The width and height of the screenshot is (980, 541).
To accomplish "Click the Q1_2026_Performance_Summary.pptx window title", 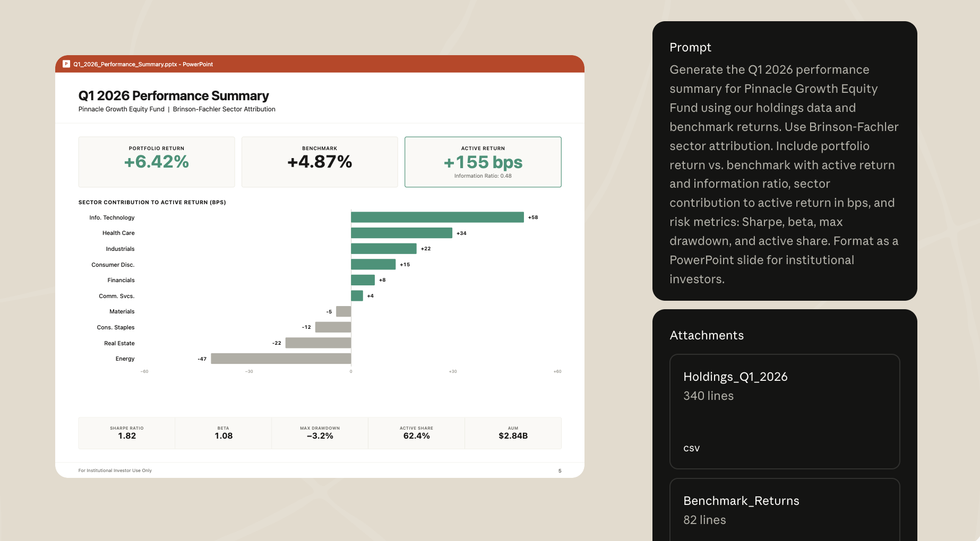I will click(x=143, y=65).
